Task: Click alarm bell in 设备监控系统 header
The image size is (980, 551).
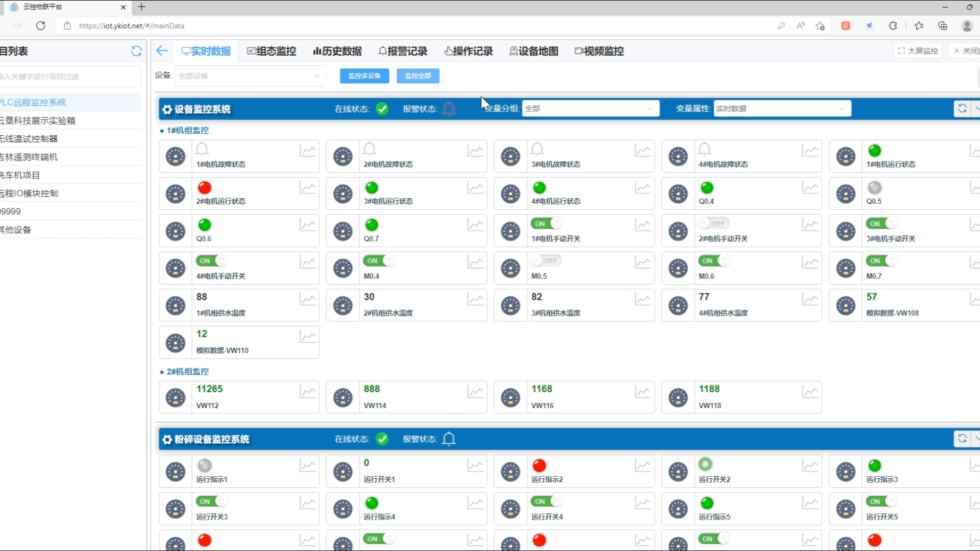Action: coord(449,108)
